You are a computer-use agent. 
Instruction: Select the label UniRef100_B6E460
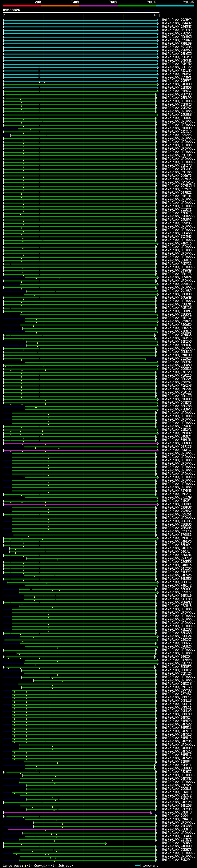coord(177,233)
